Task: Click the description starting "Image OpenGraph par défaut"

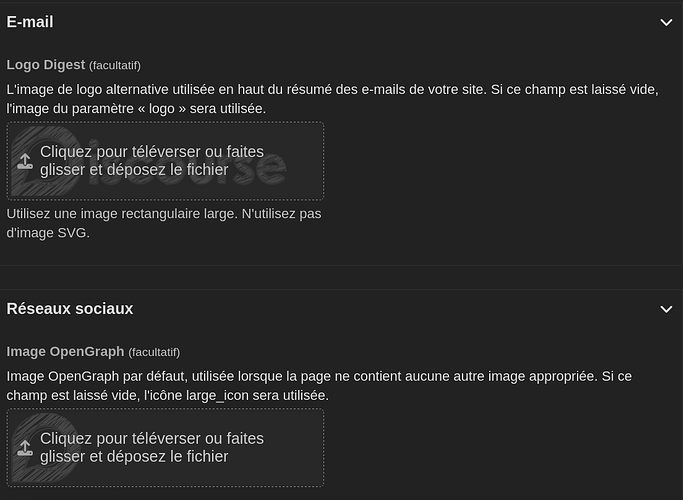Action: coord(200,376)
